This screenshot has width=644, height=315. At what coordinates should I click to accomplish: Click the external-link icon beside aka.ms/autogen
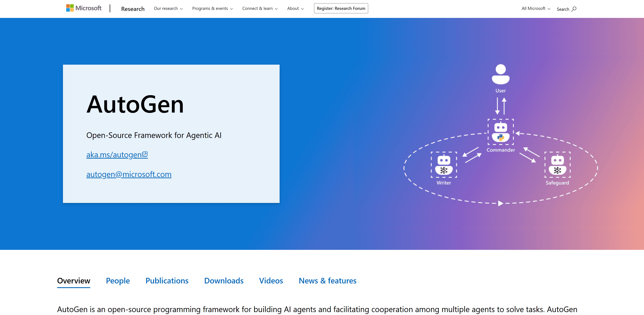tap(145, 154)
